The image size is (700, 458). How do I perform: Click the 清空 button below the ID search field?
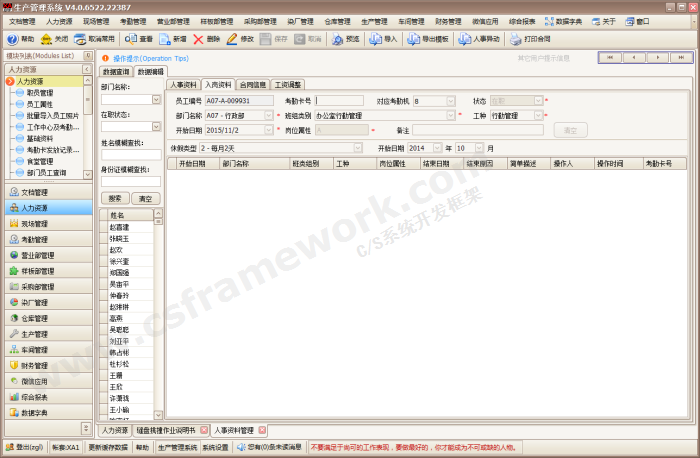(145, 198)
